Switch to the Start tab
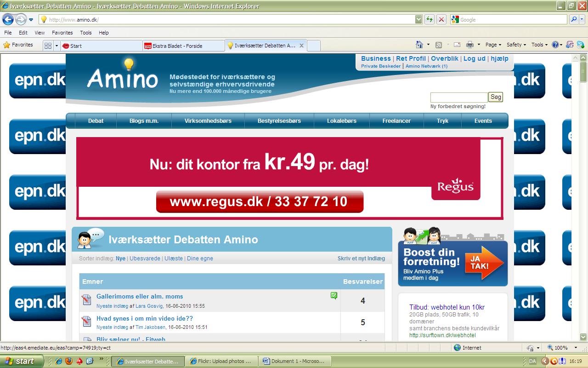Image resolution: width=588 pixels, height=368 pixels. tap(101, 46)
